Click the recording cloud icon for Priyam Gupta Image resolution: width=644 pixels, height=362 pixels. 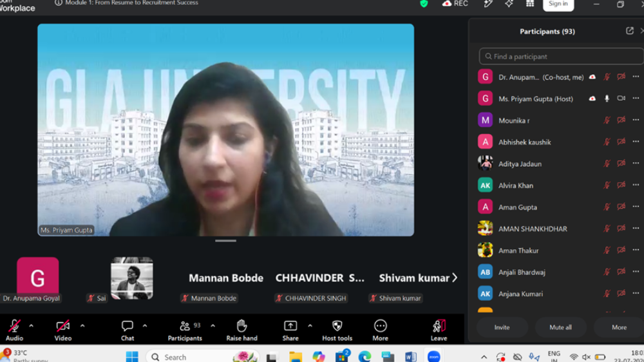pos(592,99)
